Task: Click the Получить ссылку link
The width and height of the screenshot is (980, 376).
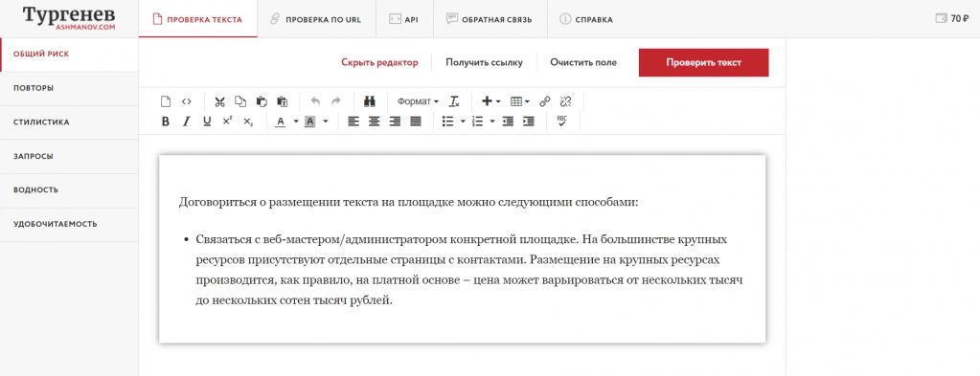Action: click(x=485, y=62)
